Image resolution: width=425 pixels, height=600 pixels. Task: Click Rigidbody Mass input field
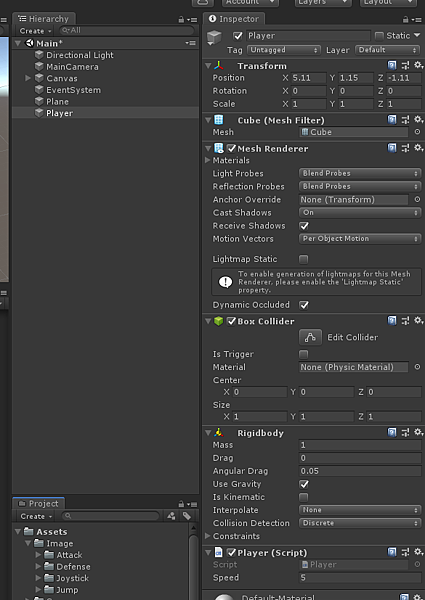coord(360,445)
